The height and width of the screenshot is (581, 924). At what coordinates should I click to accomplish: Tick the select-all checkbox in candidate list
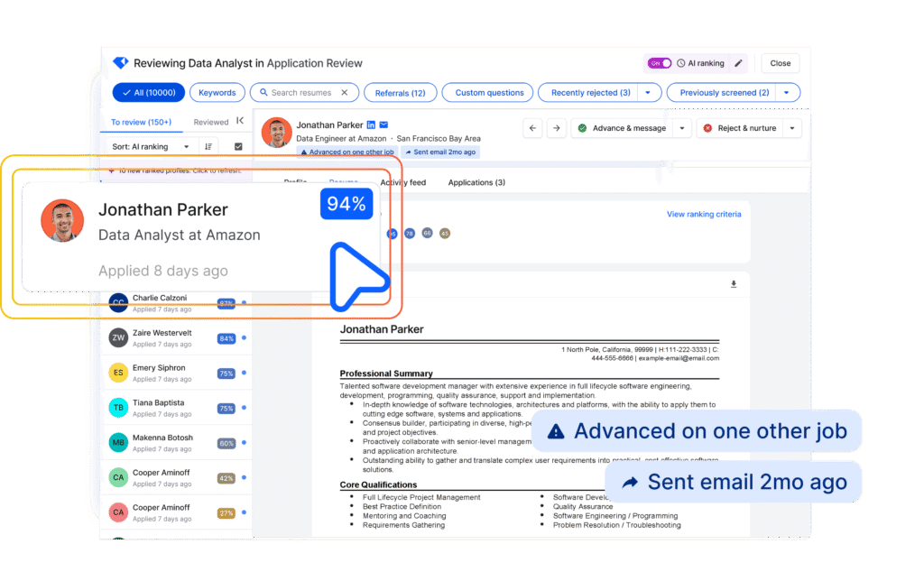coord(238,146)
